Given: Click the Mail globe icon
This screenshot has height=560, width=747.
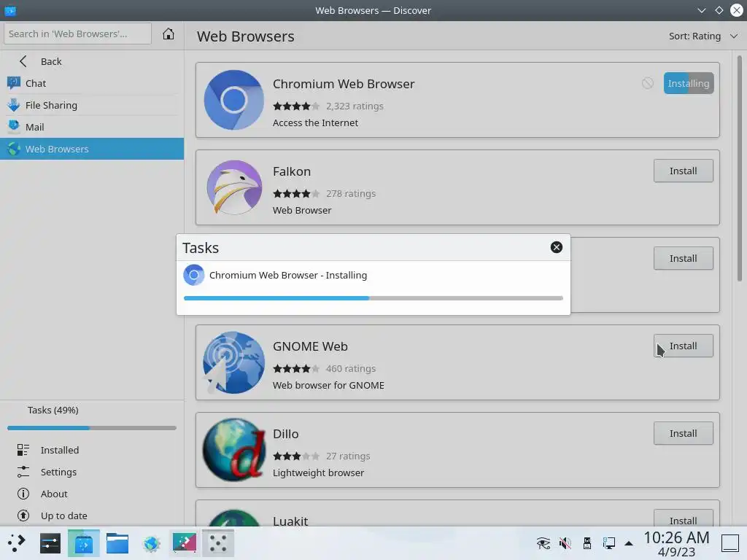Looking at the screenshot, I should (x=14, y=127).
